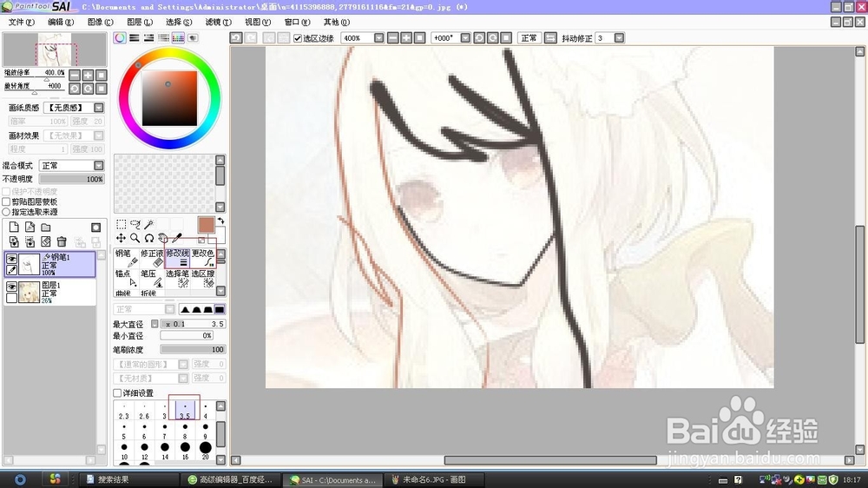Hide the 钢笔1 layer with eye icon

[11, 259]
